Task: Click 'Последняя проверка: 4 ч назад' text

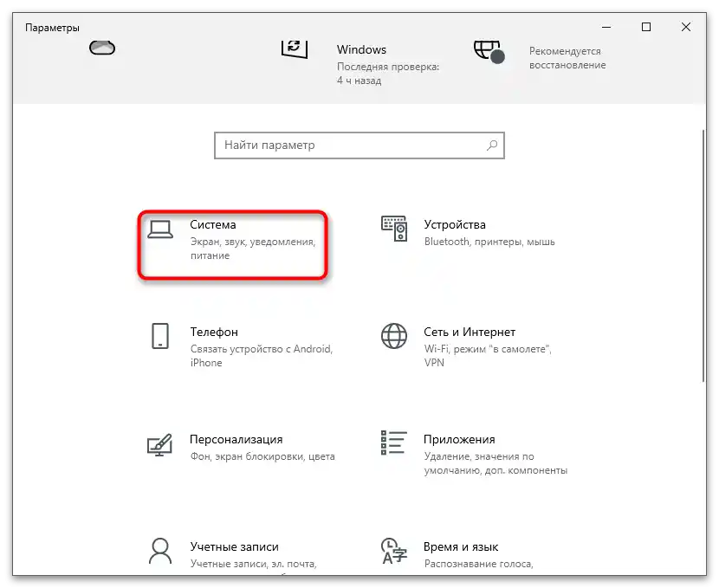Action: (x=388, y=74)
